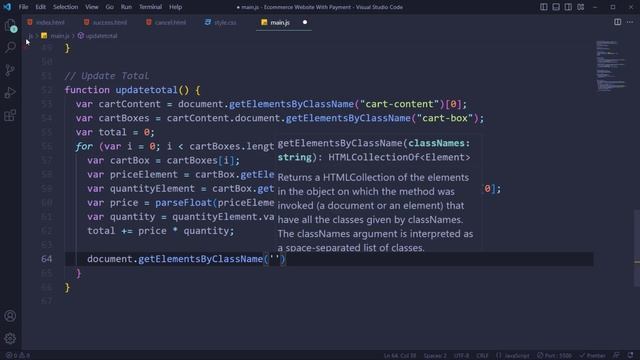Click 'var cartBox = cartBoxes[i];' line
The image size is (640, 360).
163,160
